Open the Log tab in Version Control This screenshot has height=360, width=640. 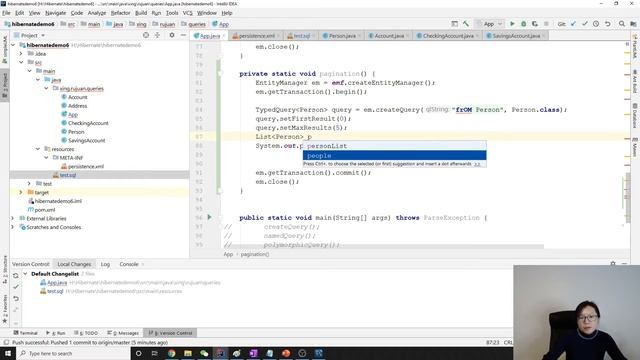tap(105, 264)
